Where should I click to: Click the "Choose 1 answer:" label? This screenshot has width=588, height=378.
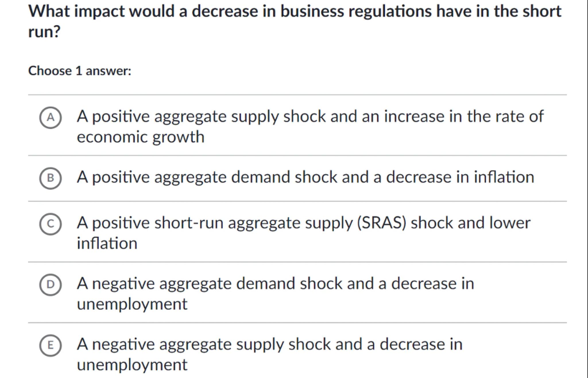point(80,71)
